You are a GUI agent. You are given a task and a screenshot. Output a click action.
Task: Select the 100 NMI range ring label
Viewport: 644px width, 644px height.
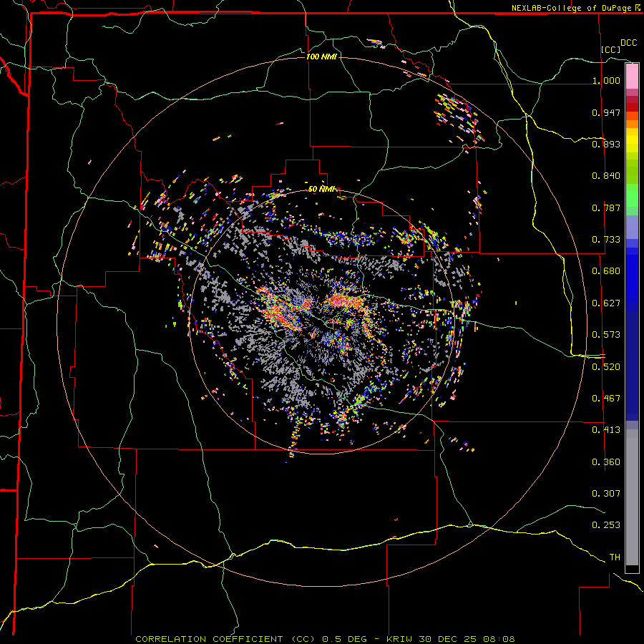click(x=321, y=57)
